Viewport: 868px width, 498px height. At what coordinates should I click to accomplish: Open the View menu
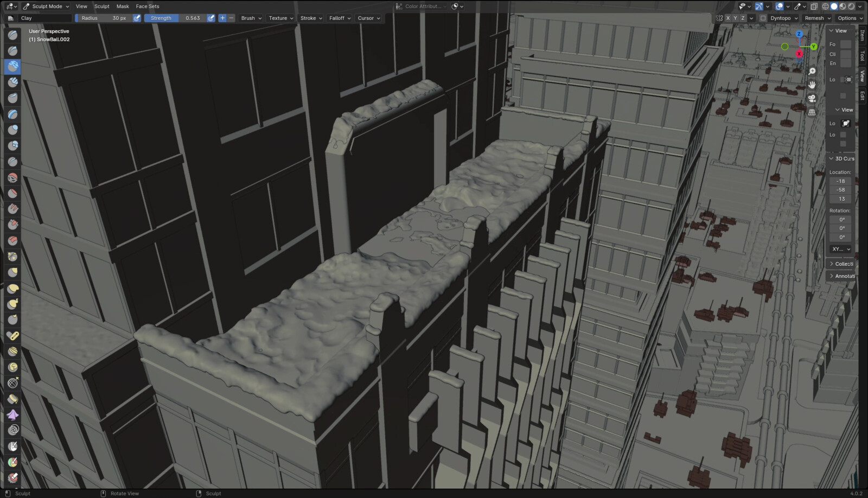[81, 7]
